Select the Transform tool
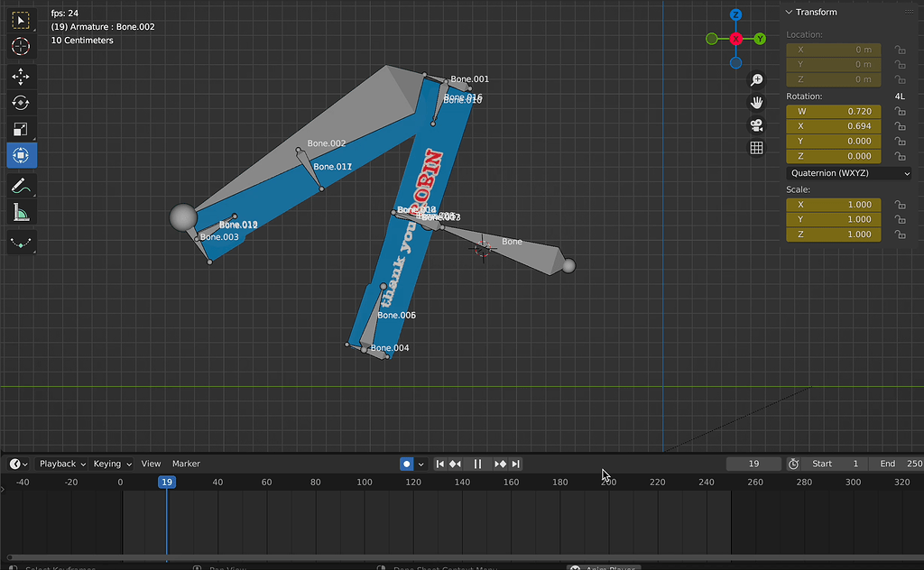The width and height of the screenshot is (924, 570). click(22, 155)
